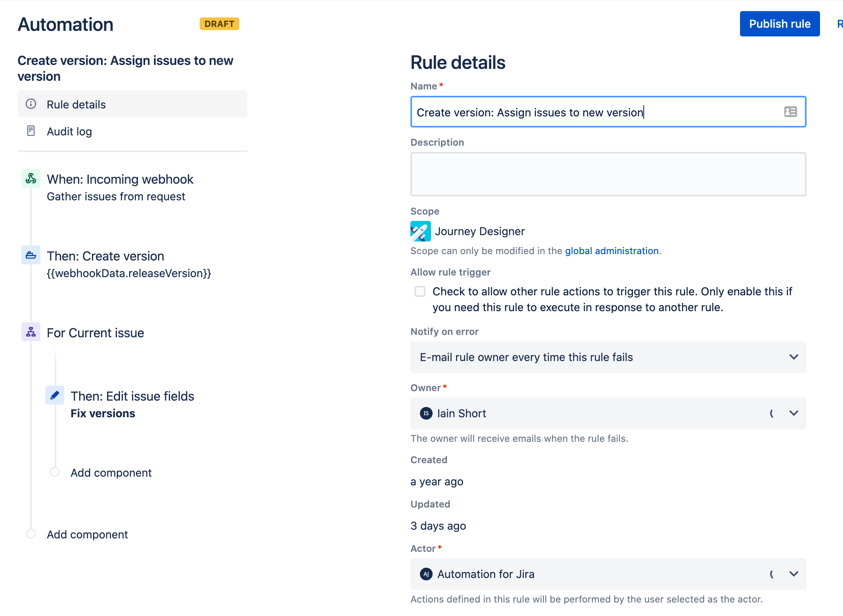Click the Name input field

(608, 112)
